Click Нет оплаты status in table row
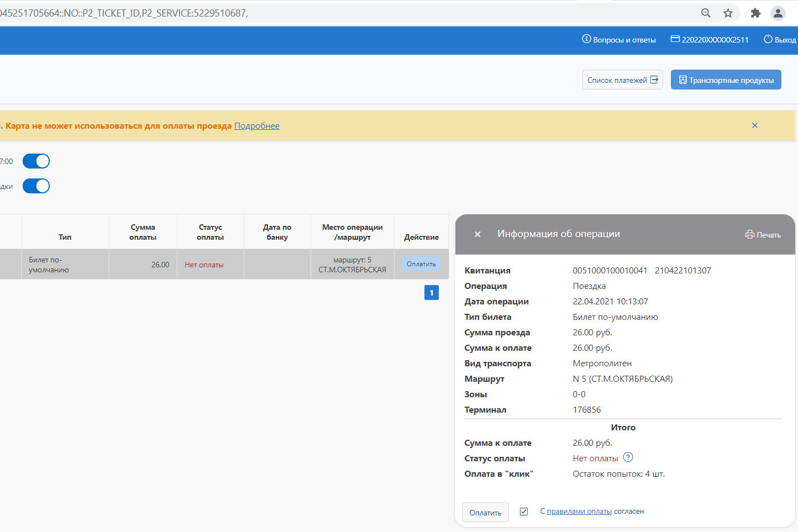The image size is (798, 532). coord(204,265)
